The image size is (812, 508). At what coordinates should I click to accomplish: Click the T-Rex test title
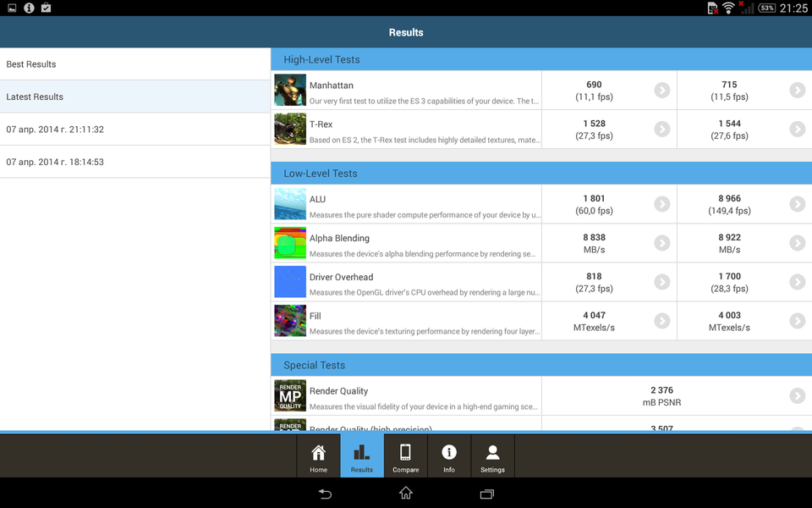(x=321, y=124)
